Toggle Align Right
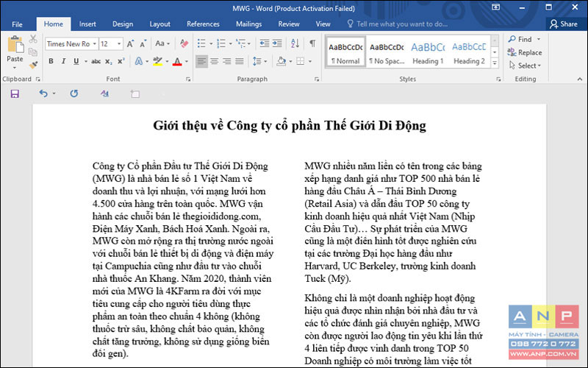The width and height of the screenshot is (588, 368). 227,61
